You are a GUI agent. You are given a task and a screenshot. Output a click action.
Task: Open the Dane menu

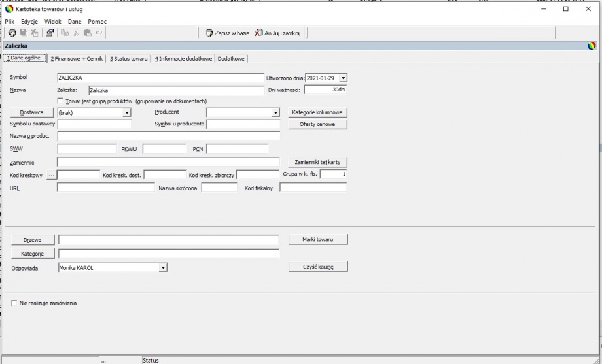[x=75, y=22]
